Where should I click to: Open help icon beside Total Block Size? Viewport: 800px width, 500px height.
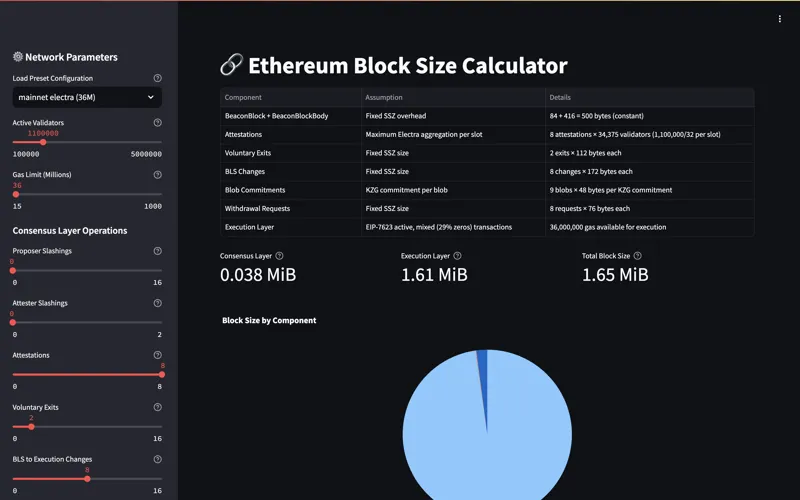click(638, 256)
